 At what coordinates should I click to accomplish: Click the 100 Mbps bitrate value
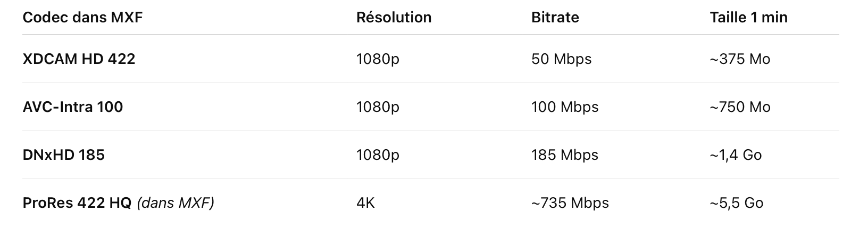pyautogui.click(x=565, y=107)
